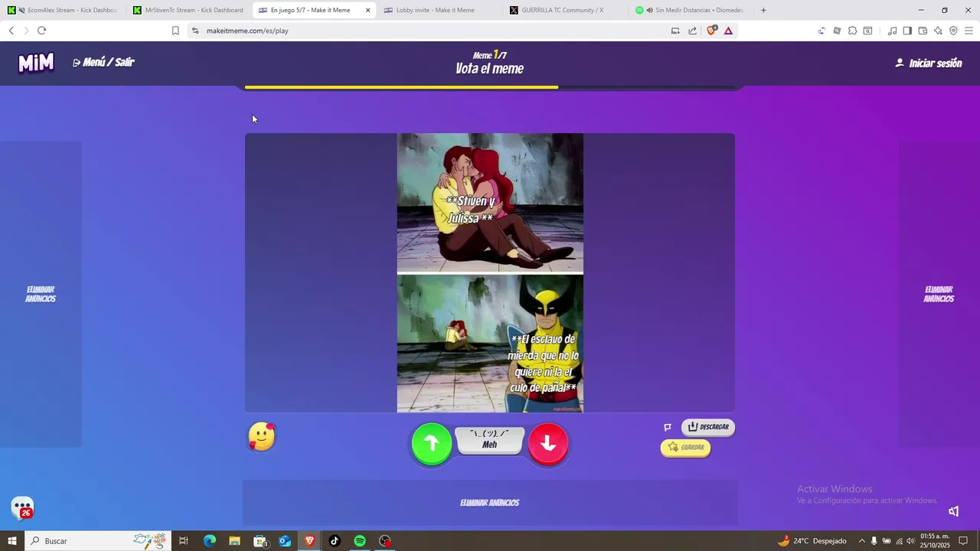This screenshot has width=980, height=551.
Task: Downvote the meme with red arrow
Action: click(x=548, y=443)
